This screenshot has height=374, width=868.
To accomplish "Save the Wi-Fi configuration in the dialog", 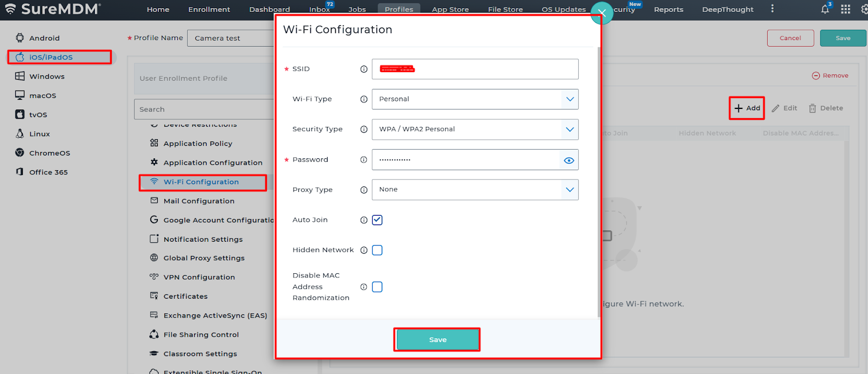I will [437, 340].
